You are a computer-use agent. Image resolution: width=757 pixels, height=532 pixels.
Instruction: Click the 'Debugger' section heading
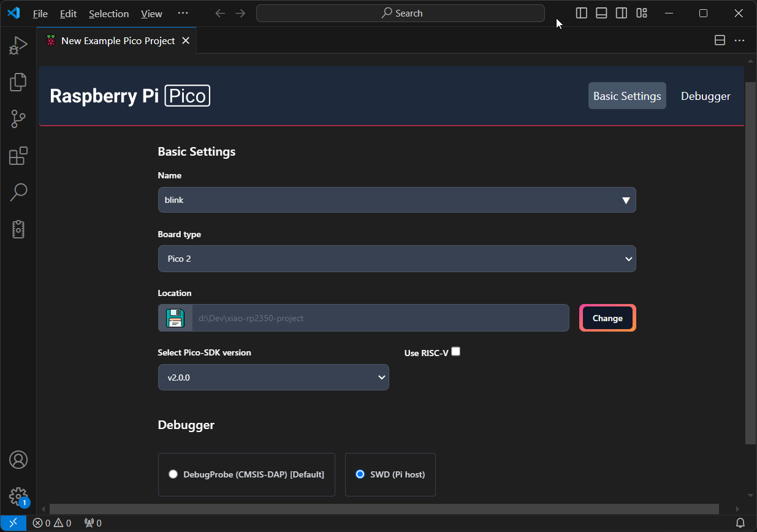coord(186,425)
